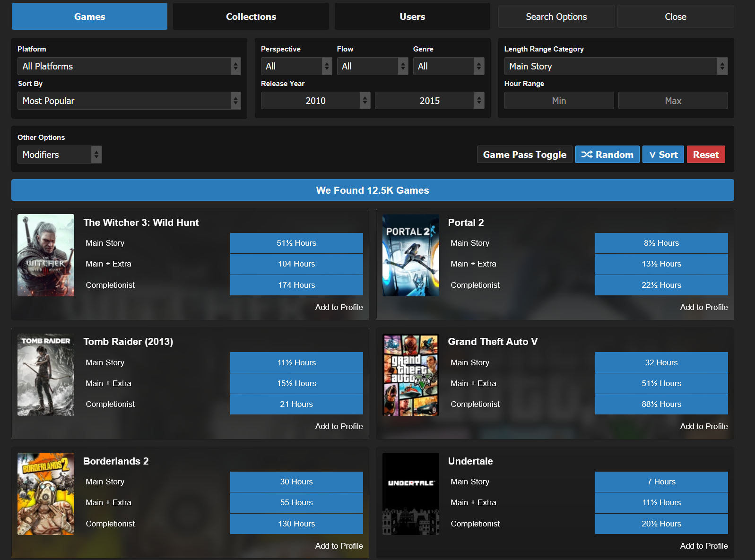Click Borderlands 2 Completionist 130 Hours
Screen dimensions: 755x560
click(x=296, y=524)
